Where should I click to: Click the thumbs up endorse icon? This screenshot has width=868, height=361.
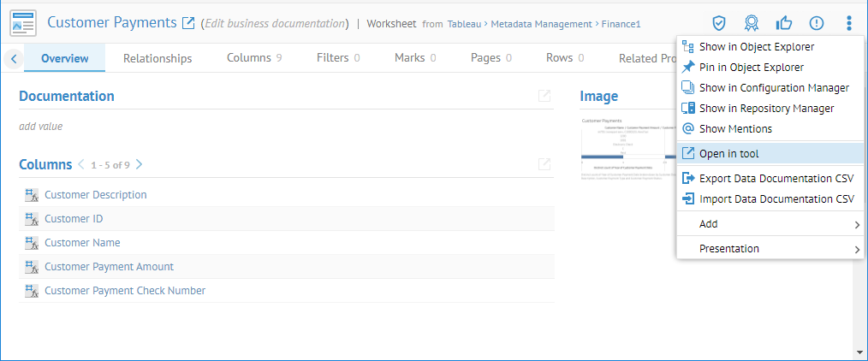click(x=783, y=23)
